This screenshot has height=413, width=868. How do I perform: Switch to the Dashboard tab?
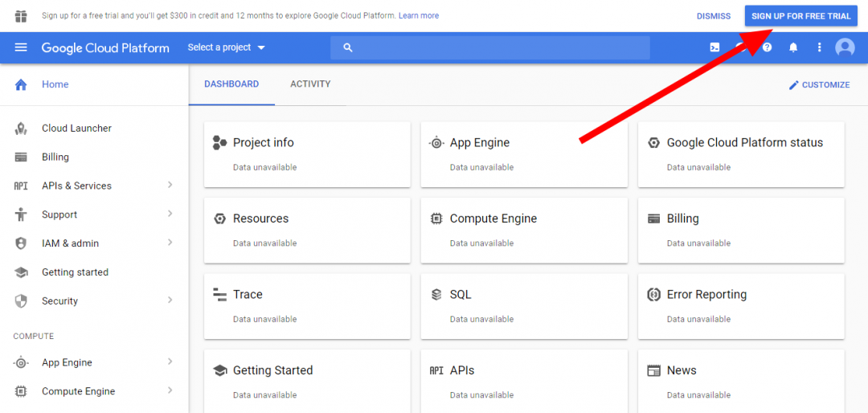(231, 84)
